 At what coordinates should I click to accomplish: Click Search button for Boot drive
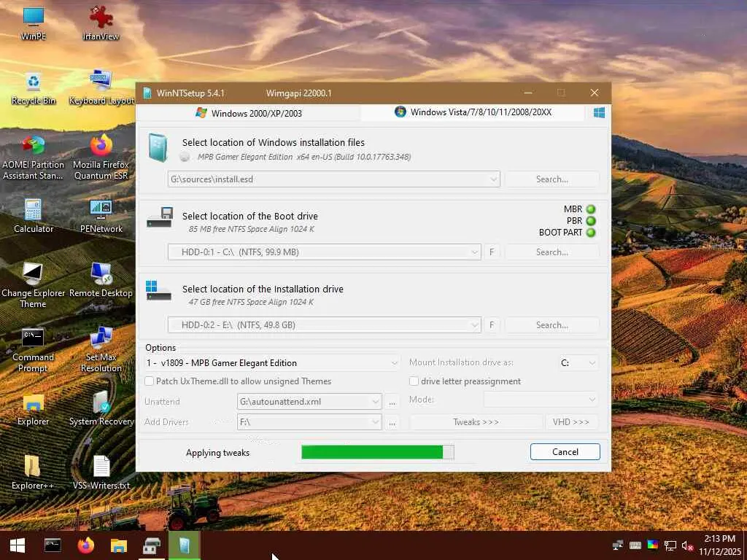tap(551, 252)
